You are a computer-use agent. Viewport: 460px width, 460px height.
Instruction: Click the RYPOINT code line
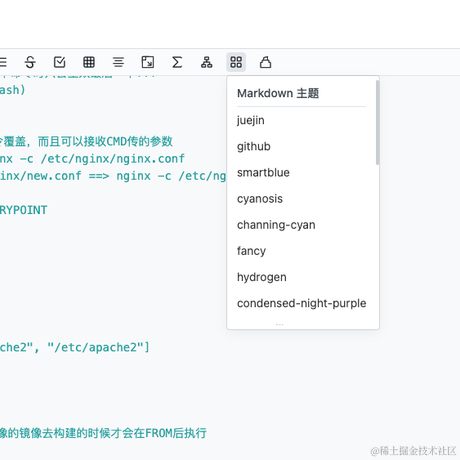(23, 210)
